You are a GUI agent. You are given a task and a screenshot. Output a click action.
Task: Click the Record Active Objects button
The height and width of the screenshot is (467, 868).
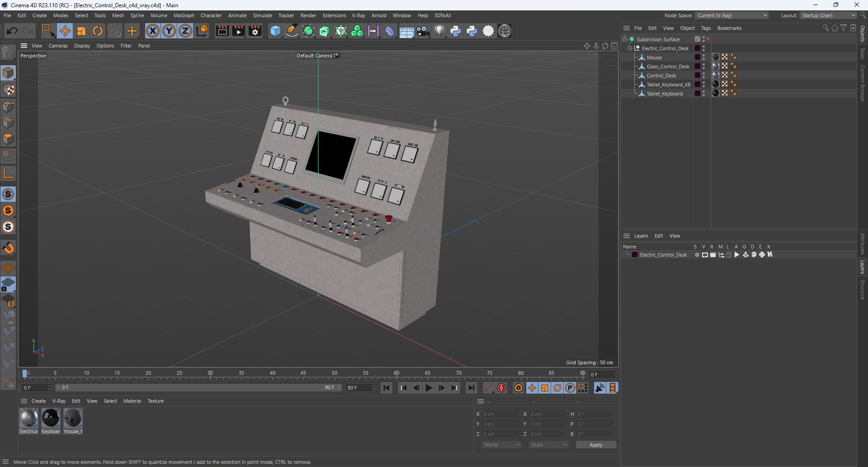488,388
